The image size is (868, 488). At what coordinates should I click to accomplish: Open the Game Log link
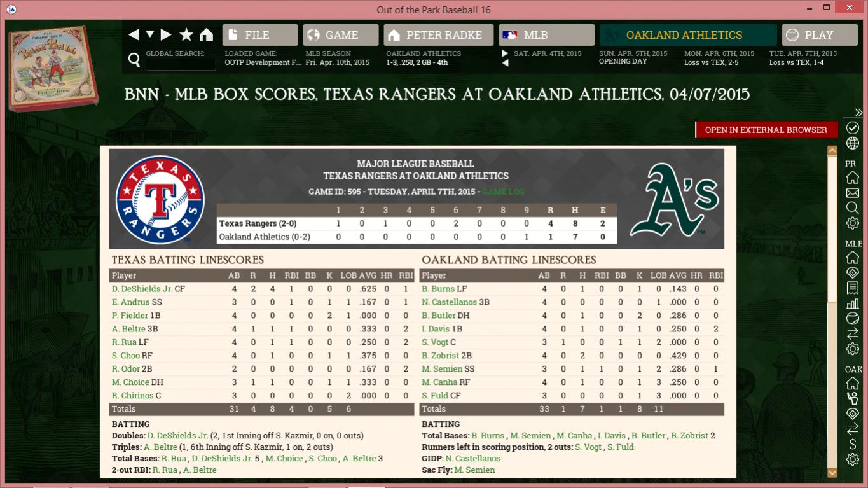[x=504, y=192]
